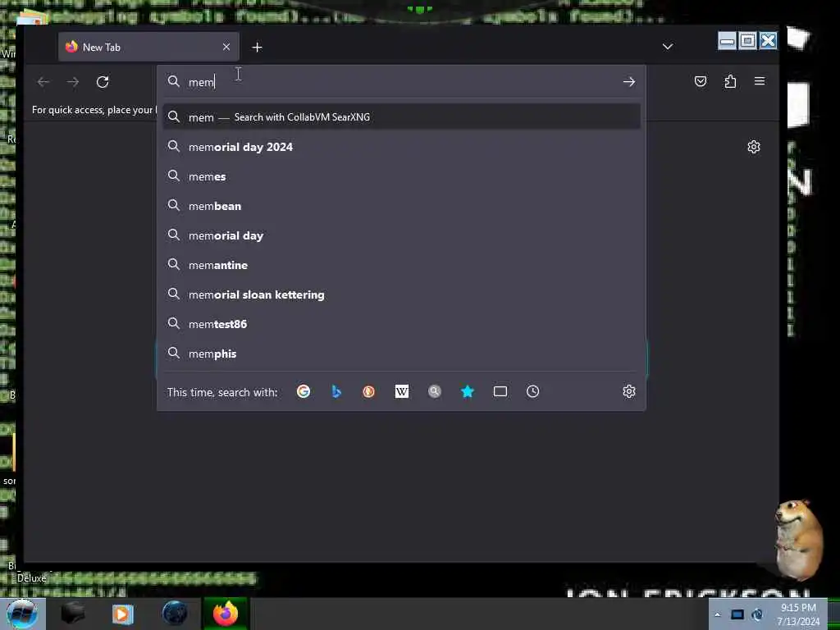The height and width of the screenshot is (630, 840).
Task: Select the Wikipedia search icon
Action: pos(402,391)
